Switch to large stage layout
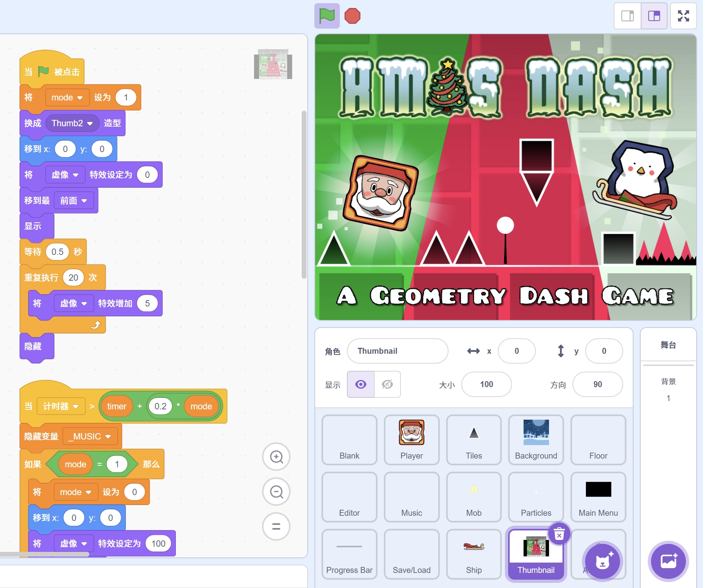Screen dimensions: 703x588 click(654, 16)
